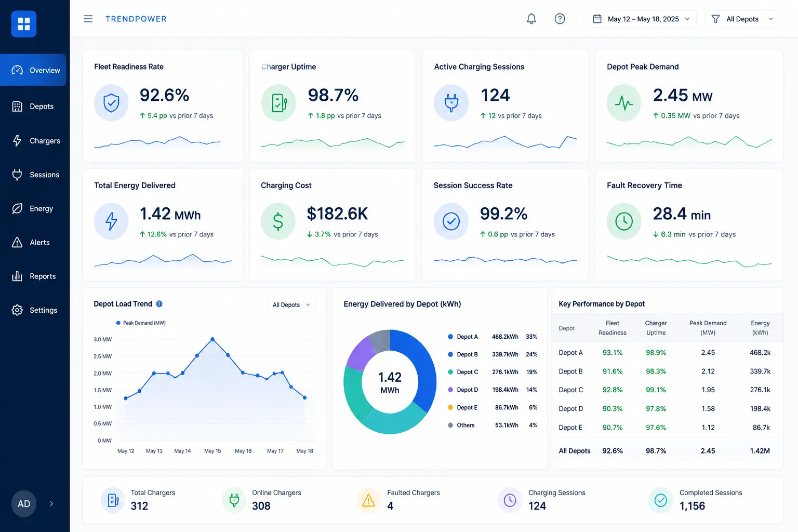Click the Depot Peak Demand pulse icon

tap(624, 103)
